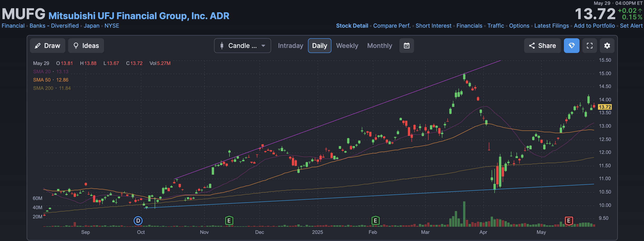Open Stock Detail view
Screen dimensions: 644x241
[352, 26]
